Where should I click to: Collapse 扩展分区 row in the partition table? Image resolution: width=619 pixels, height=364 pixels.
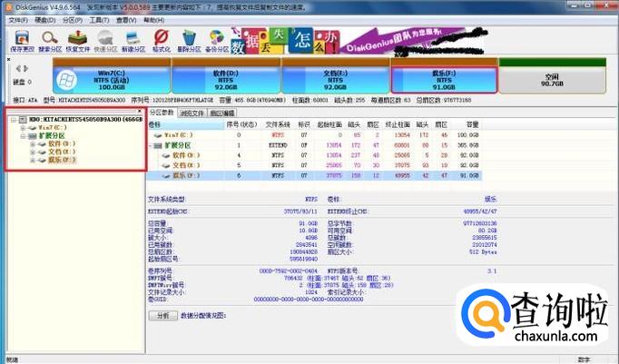150,145
